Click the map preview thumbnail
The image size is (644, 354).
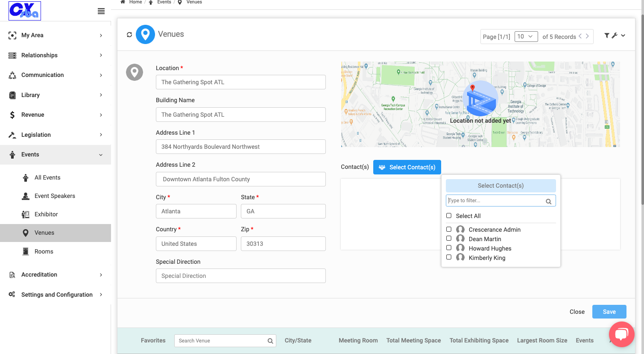480,104
